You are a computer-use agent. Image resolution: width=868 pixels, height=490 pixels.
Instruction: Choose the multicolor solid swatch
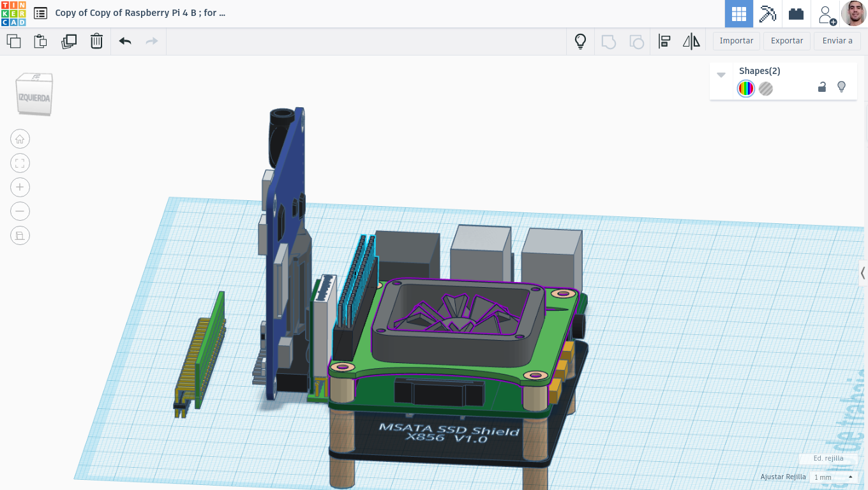point(745,89)
